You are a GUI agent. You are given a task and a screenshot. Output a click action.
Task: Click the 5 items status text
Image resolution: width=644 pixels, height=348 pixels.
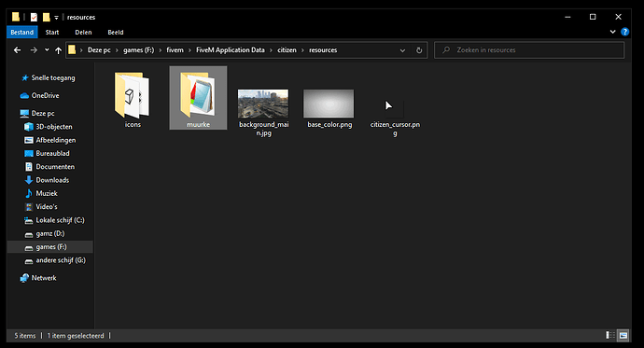(x=25, y=336)
